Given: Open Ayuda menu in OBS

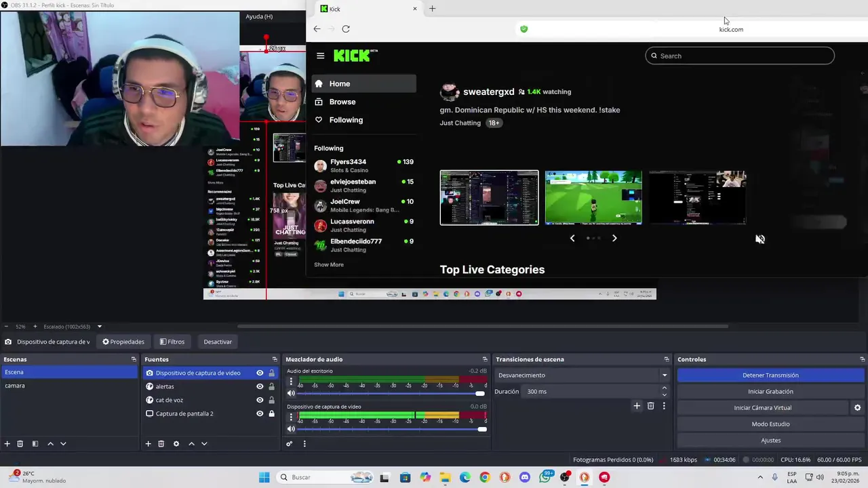Looking at the screenshot, I should pyautogui.click(x=259, y=16).
